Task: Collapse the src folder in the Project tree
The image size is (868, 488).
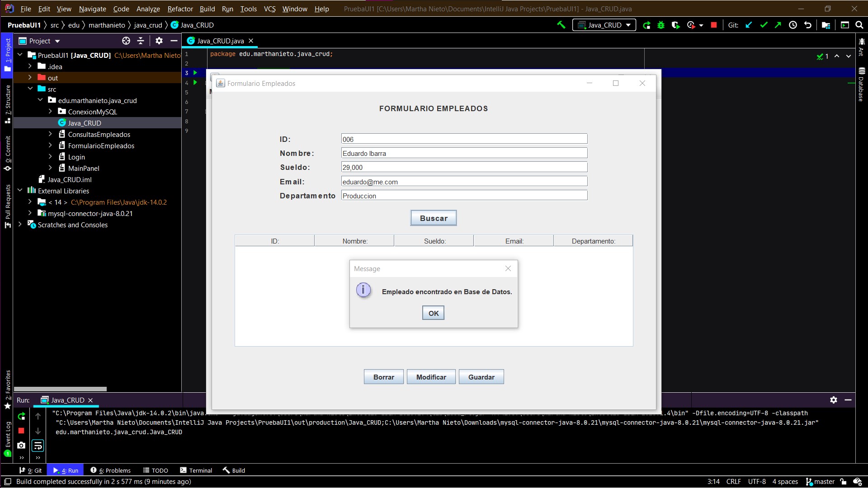Action: pyautogui.click(x=31, y=89)
